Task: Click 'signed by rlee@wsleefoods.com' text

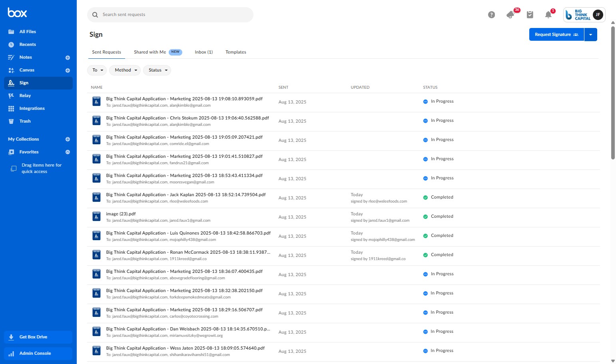Action: click(379, 201)
